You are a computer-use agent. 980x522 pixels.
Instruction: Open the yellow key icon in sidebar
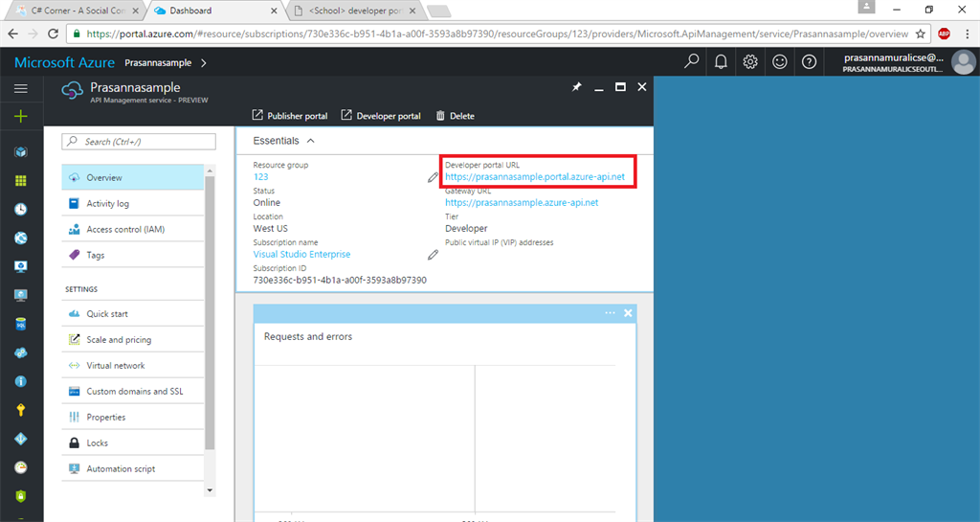coord(21,410)
